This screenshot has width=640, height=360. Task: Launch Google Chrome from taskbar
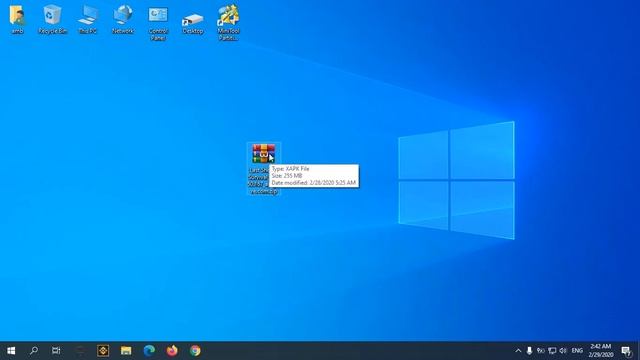click(x=195, y=351)
